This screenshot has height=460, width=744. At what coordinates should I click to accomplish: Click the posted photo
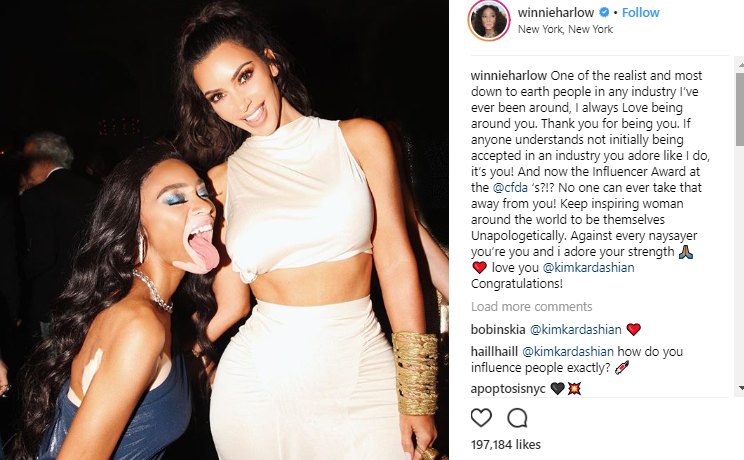coord(224,230)
